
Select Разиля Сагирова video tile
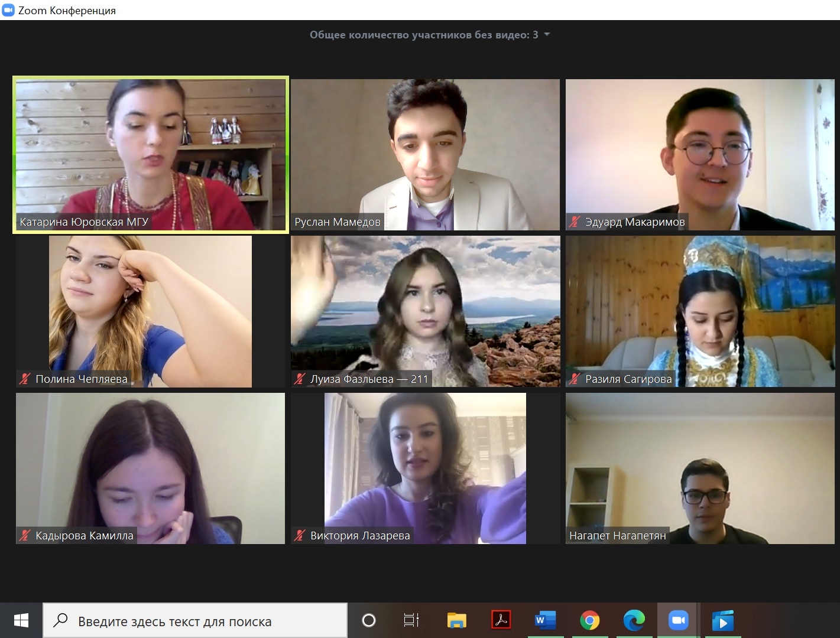(700, 311)
